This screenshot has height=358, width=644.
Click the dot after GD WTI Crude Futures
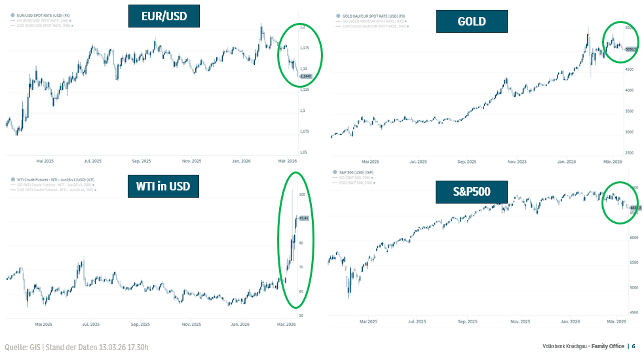click(93, 185)
